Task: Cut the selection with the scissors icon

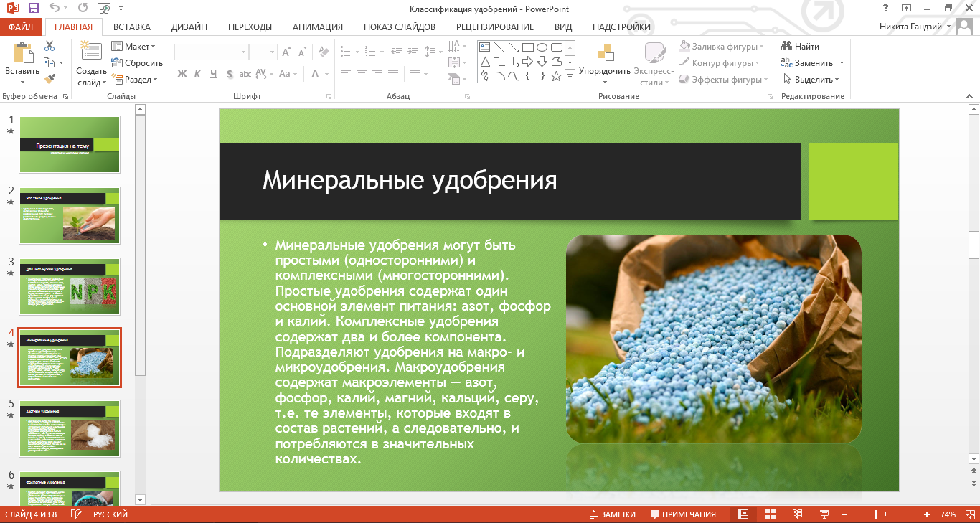Action: pyautogui.click(x=50, y=46)
